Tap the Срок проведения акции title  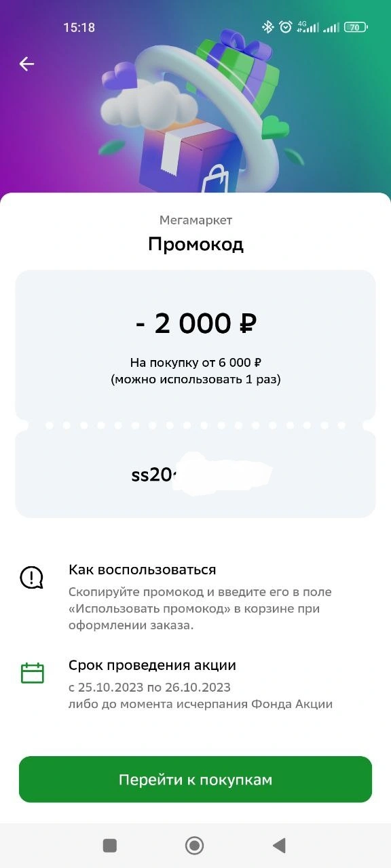pyautogui.click(x=153, y=665)
